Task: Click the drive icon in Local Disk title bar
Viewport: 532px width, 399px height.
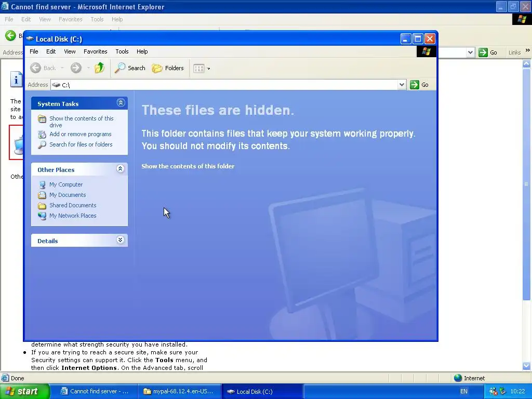Action: tap(30, 38)
